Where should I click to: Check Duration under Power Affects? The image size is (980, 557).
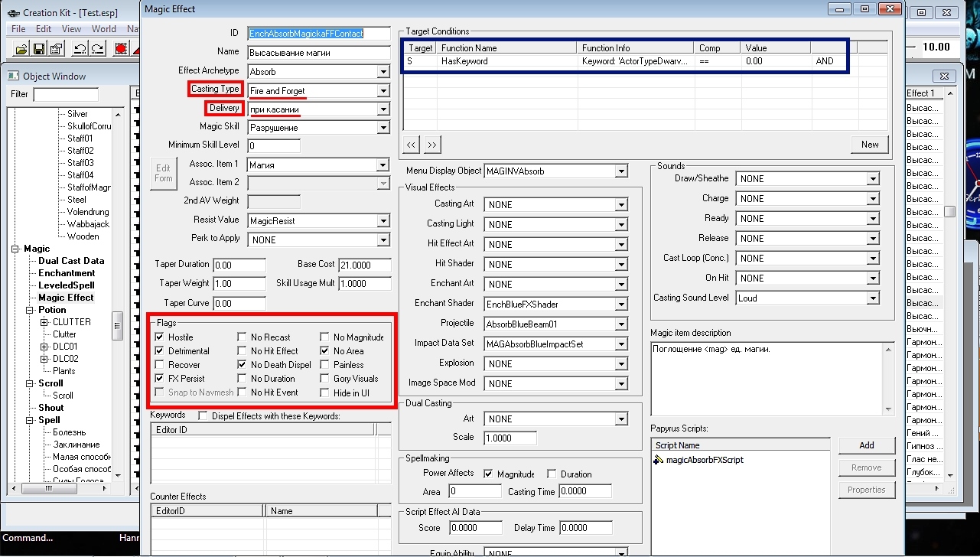(552, 474)
